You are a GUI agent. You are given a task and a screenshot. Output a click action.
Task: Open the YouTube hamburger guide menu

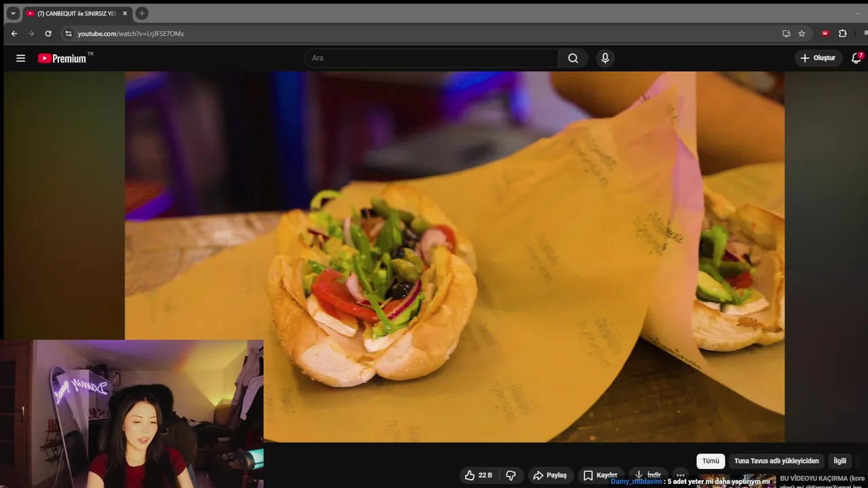pyautogui.click(x=21, y=58)
